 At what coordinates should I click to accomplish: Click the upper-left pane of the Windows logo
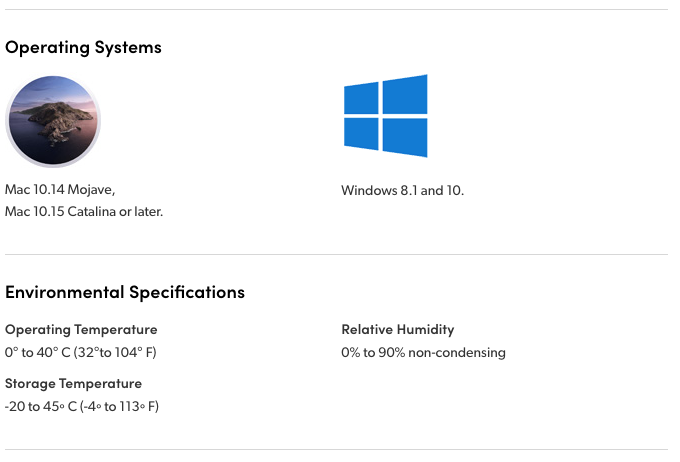[361, 97]
